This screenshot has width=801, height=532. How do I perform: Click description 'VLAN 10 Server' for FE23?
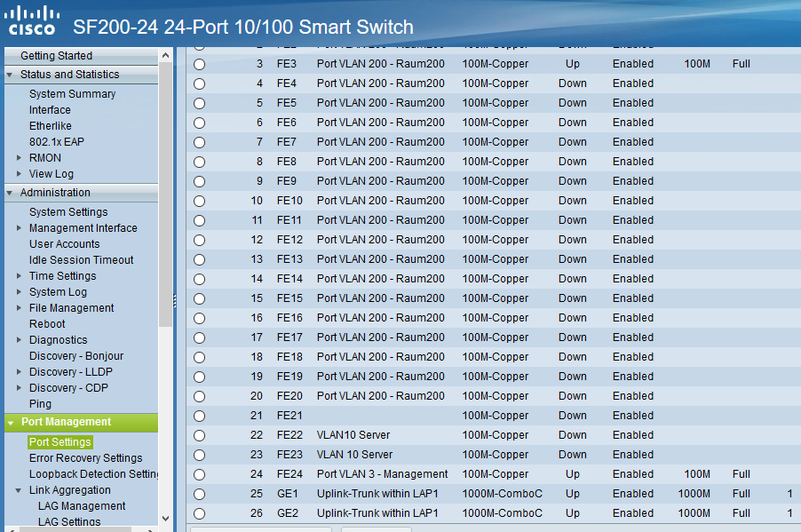pyautogui.click(x=354, y=455)
